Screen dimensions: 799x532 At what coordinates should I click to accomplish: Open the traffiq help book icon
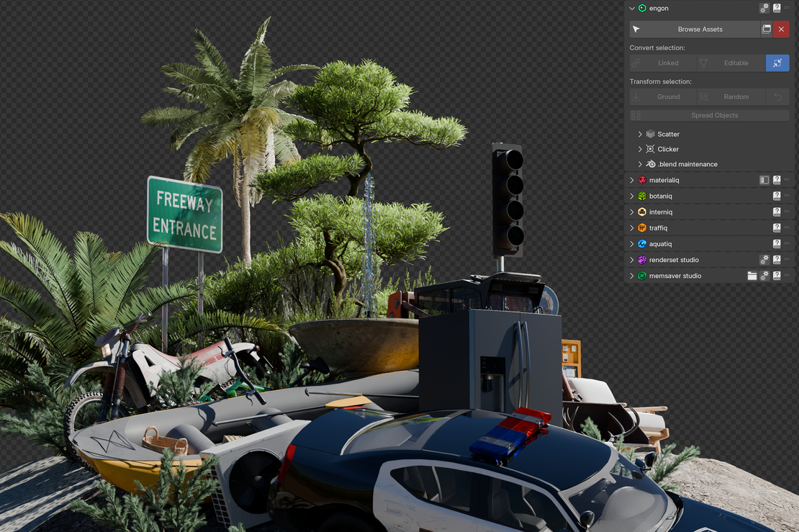click(777, 227)
